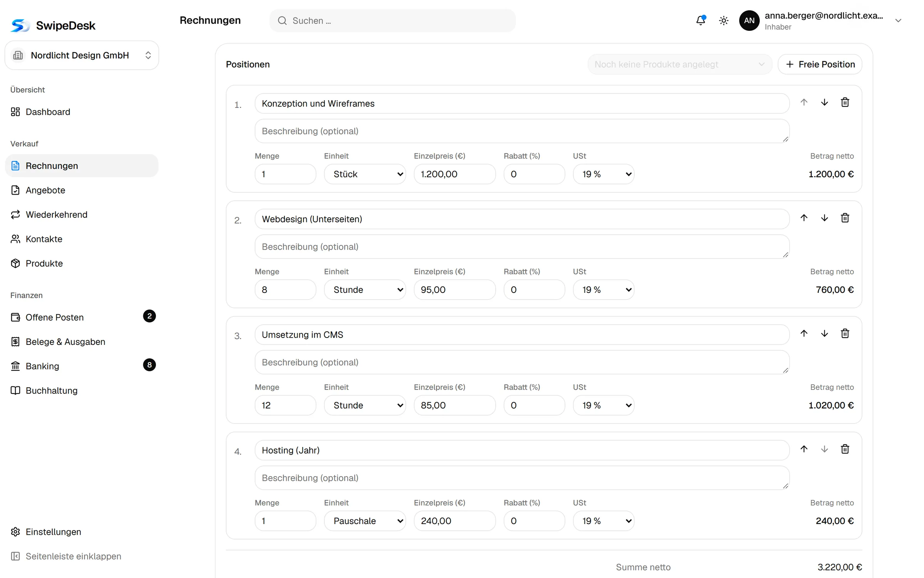Edit Einzelpreis 1.200,00 field
Image resolution: width=924 pixels, height=578 pixels.
point(455,174)
